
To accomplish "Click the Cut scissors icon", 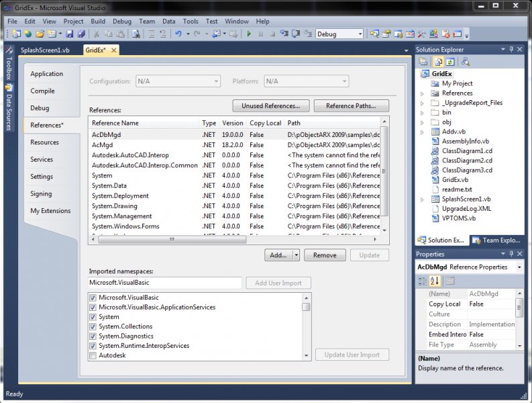I will pyautogui.click(x=97, y=34).
